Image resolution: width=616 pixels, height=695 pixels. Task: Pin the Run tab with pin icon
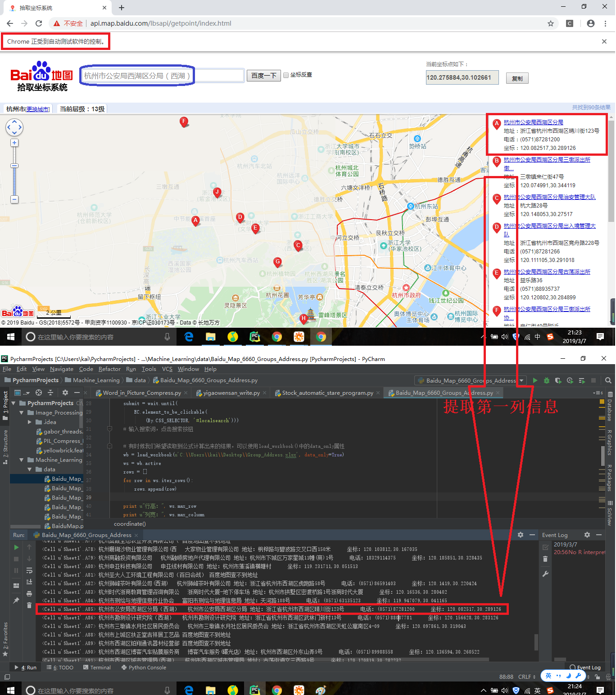pyautogui.click(x=16, y=600)
